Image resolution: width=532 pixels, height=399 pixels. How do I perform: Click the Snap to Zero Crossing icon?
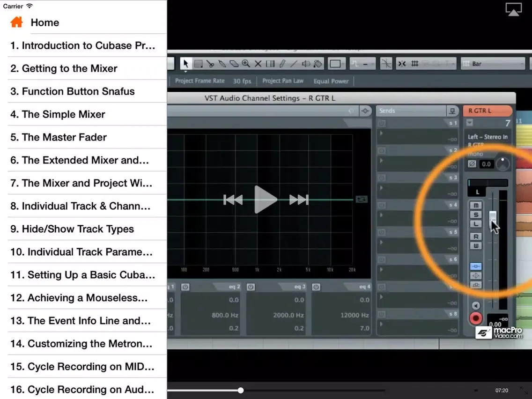386,63
